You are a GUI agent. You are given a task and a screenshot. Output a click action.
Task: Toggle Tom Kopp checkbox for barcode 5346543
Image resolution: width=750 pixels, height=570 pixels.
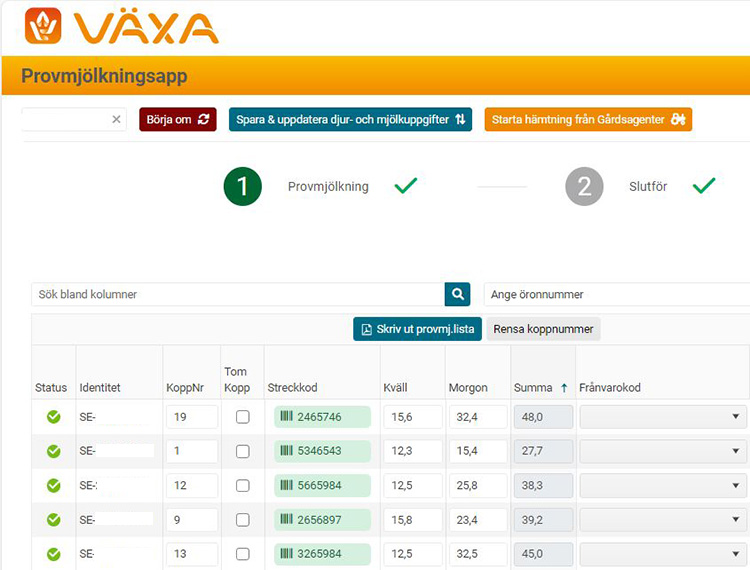[243, 451]
